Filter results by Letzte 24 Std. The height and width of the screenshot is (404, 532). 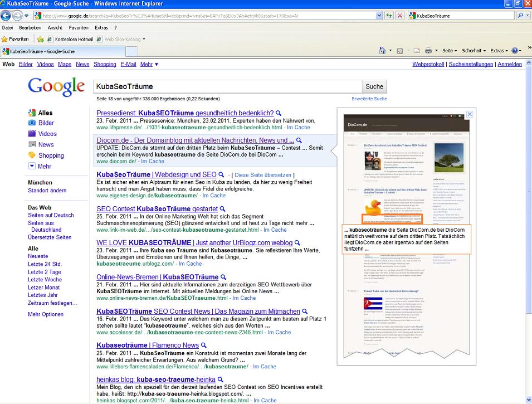pos(45,264)
